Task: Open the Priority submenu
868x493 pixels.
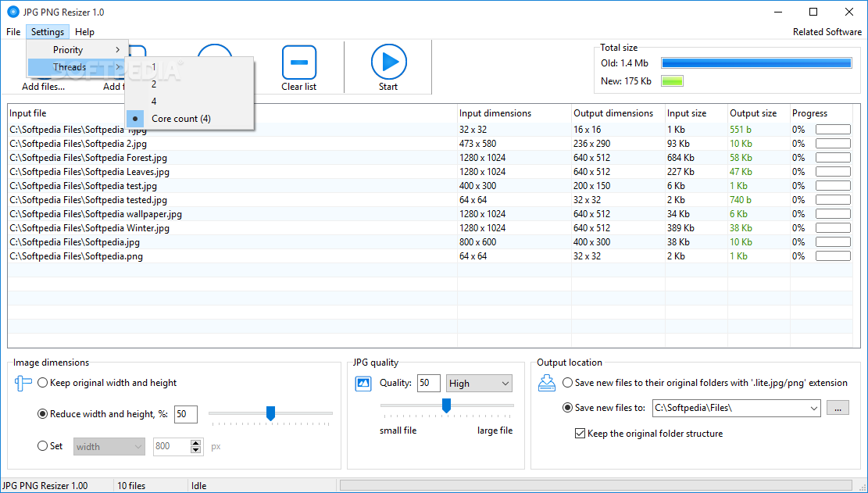Action: 77,50
